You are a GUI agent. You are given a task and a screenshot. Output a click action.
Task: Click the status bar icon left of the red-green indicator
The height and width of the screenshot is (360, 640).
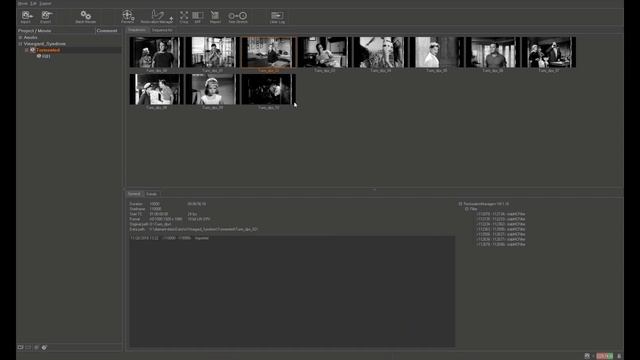coord(587,356)
